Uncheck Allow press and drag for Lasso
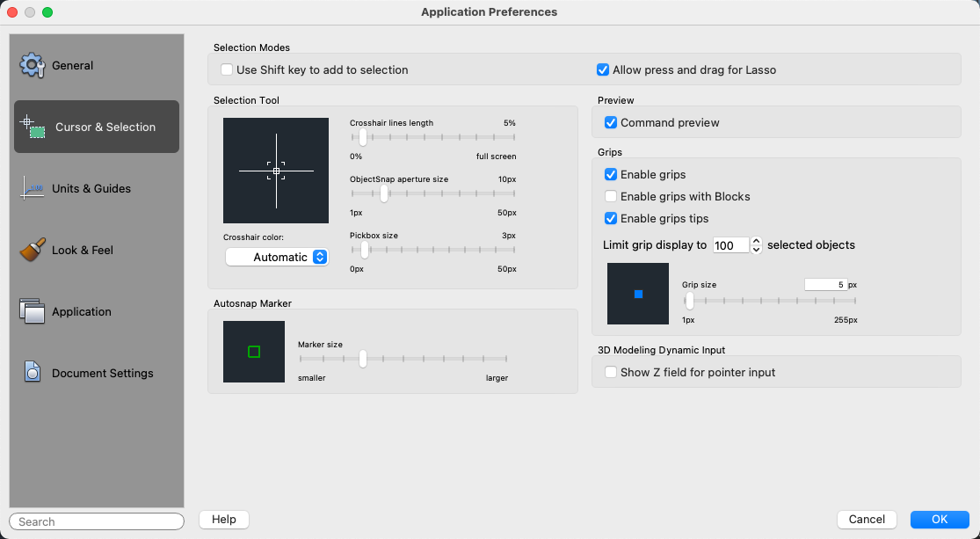This screenshot has width=980, height=539. (x=603, y=69)
